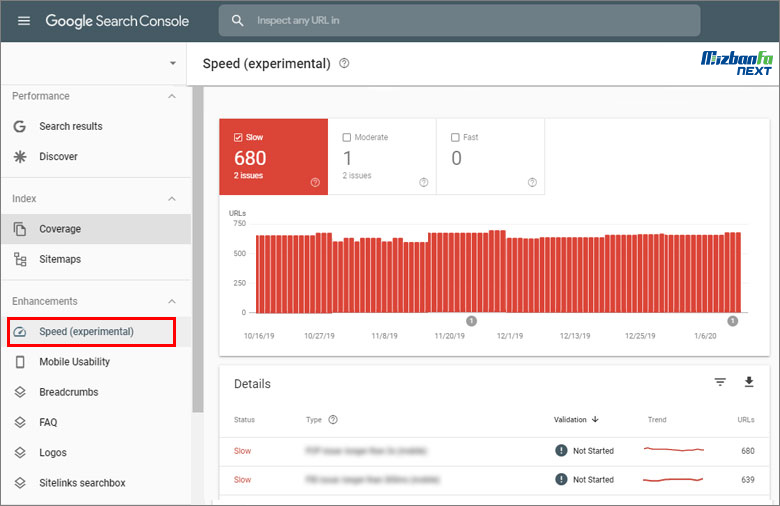Open the property selector dropdown arrow
The height and width of the screenshot is (506, 780).
pos(173,63)
